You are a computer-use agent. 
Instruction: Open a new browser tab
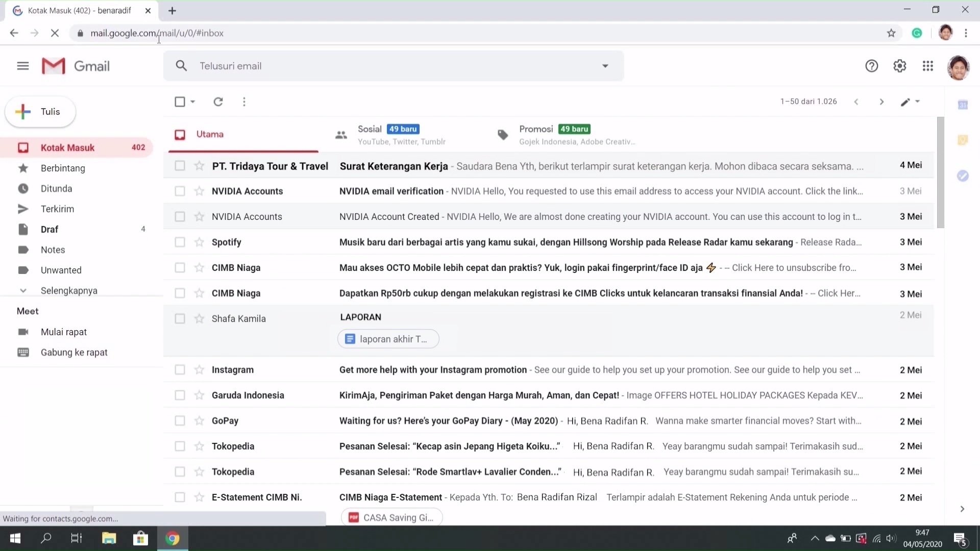pyautogui.click(x=172, y=11)
